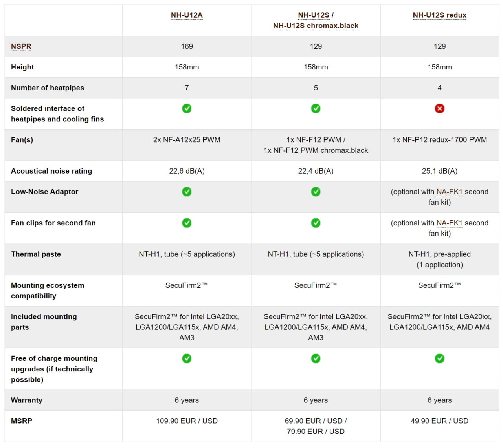Click soldered interface checkmark for NH-U12S

pyautogui.click(x=316, y=108)
